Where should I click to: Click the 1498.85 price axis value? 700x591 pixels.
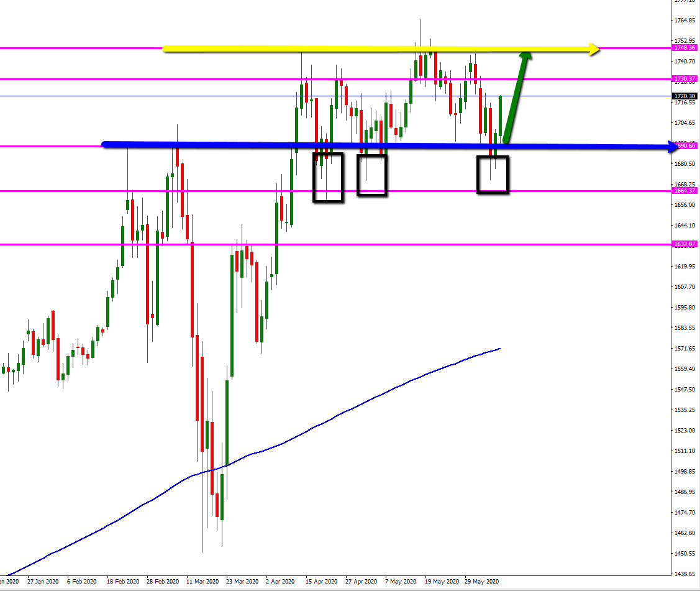click(x=684, y=471)
